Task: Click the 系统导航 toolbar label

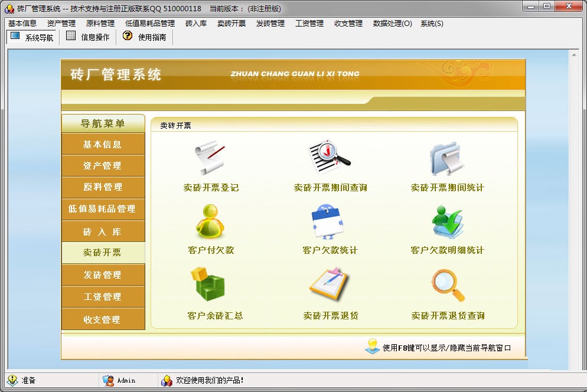Action: pyautogui.click(x=40, y=37)
